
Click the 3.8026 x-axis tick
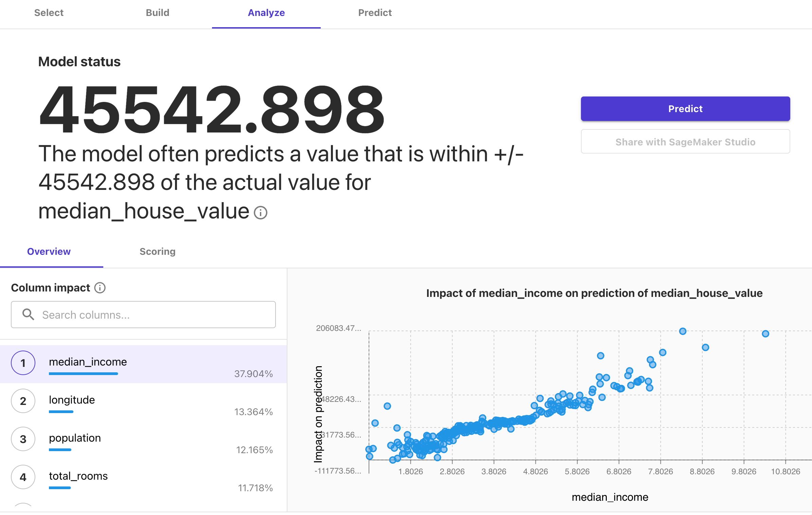(494, 472)
